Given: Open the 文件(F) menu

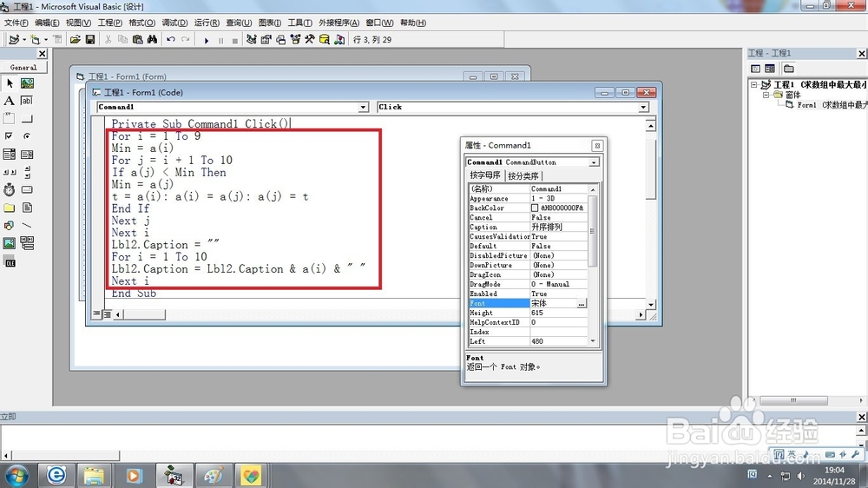Looking at the screenshot, I should 16,23.
